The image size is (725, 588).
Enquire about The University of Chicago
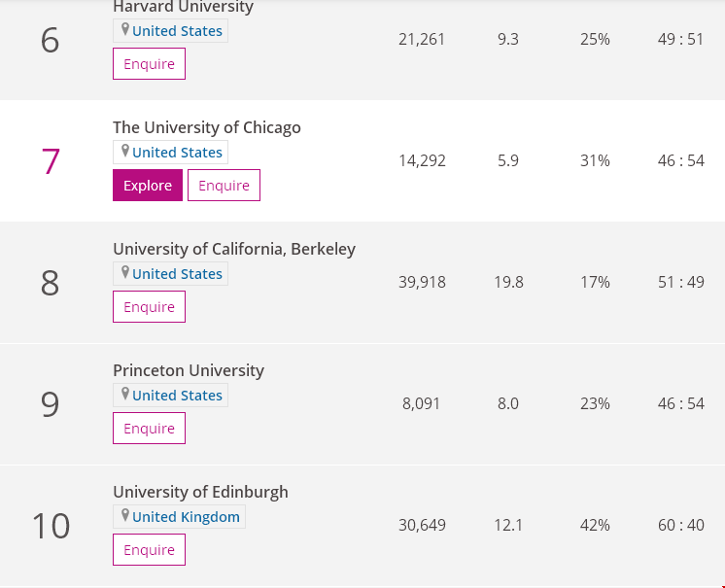[x=224, y=186]
